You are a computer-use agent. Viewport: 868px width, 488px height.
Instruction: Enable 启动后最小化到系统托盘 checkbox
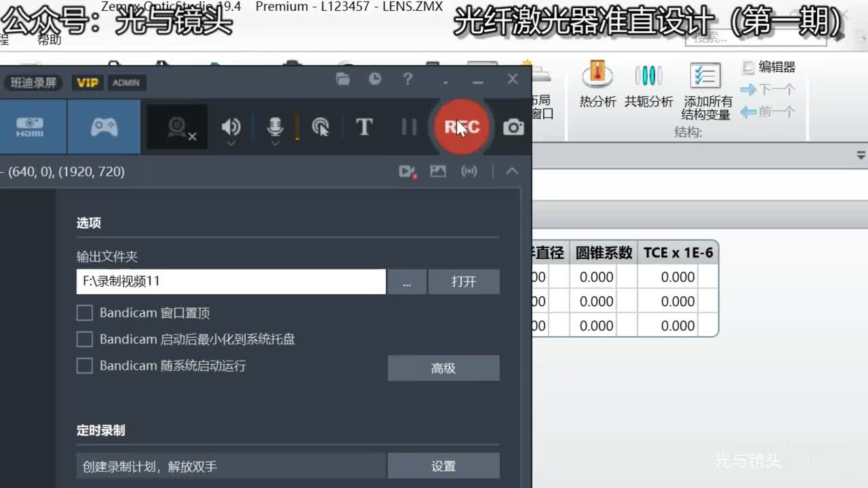pos(85,339)
